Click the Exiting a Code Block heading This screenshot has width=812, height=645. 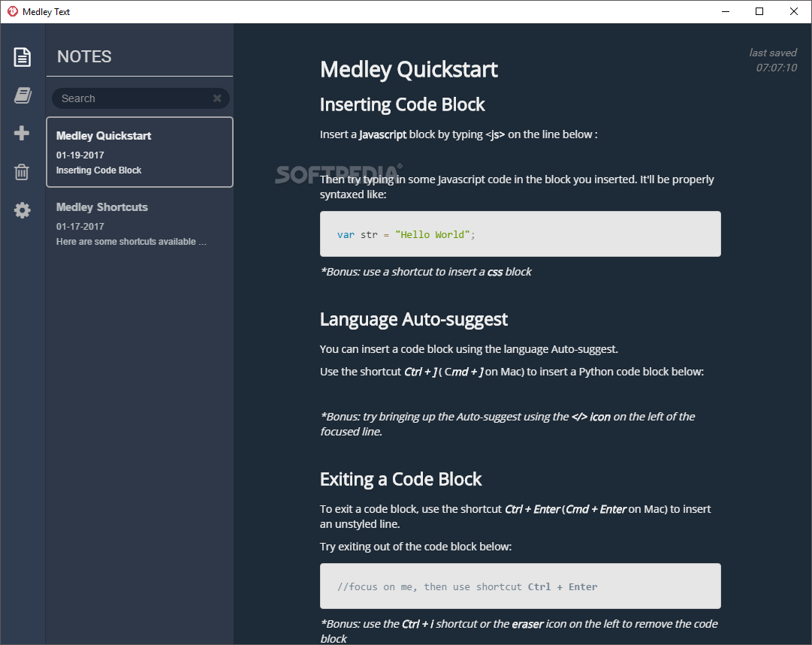401,479
